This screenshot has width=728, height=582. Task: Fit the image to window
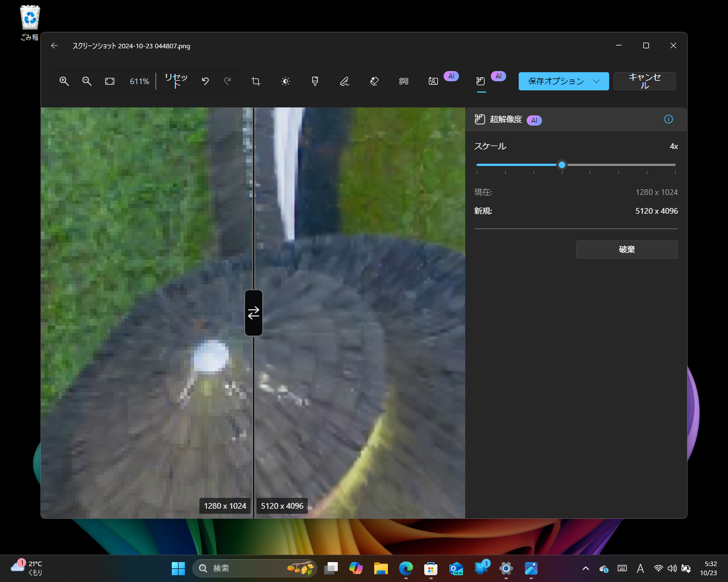[110, 81]
